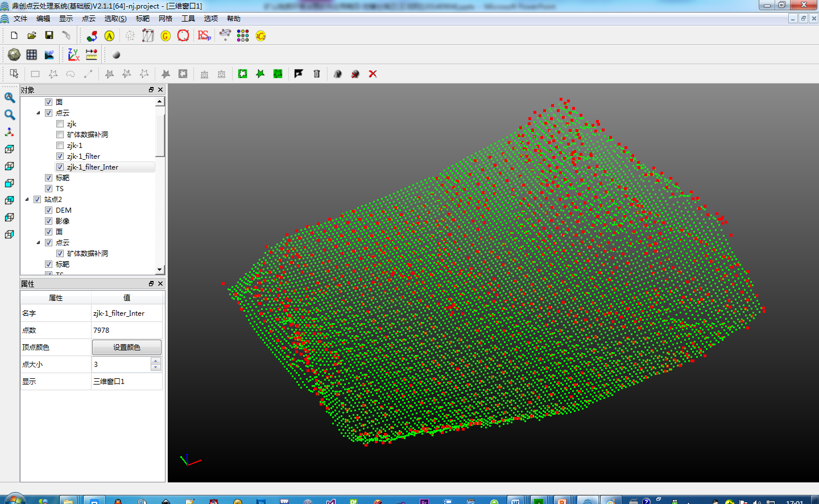Uncheck the zjk-1_filter layer checkbox
Image resolution: width=819 pixels, height=504 pixels.
pos(60,156)
